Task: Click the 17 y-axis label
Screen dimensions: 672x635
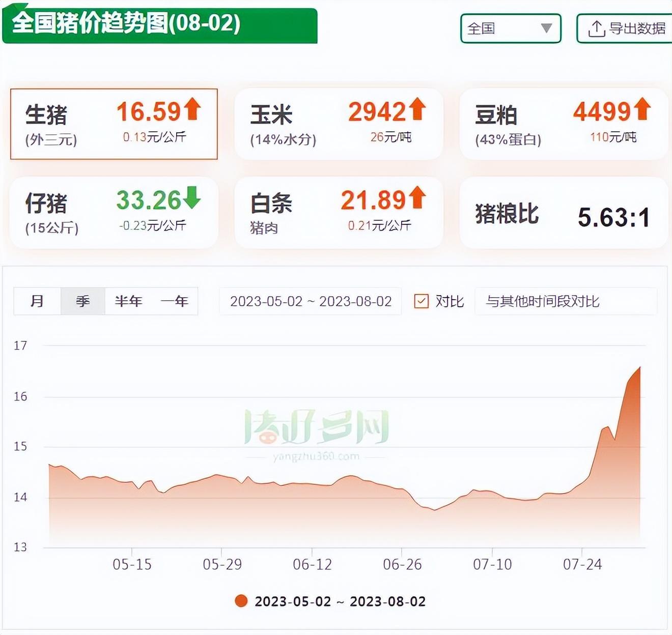Action: coord(20,345)
